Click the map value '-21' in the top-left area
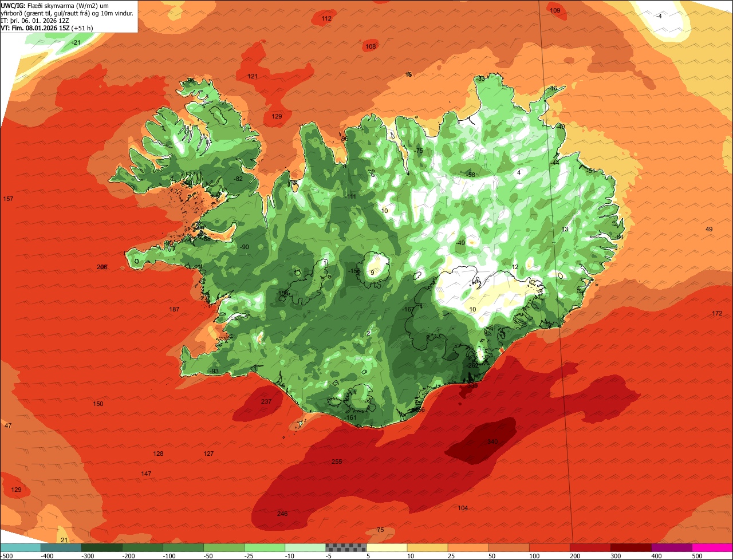Viewport: 733px width, 560px height. coord(76,42)
